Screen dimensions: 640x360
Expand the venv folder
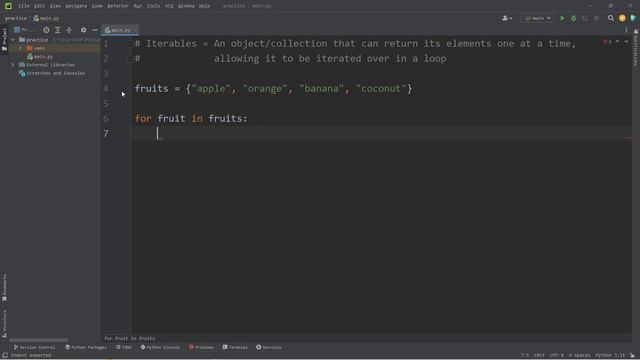pyautogui.click(x=20, y=48)
